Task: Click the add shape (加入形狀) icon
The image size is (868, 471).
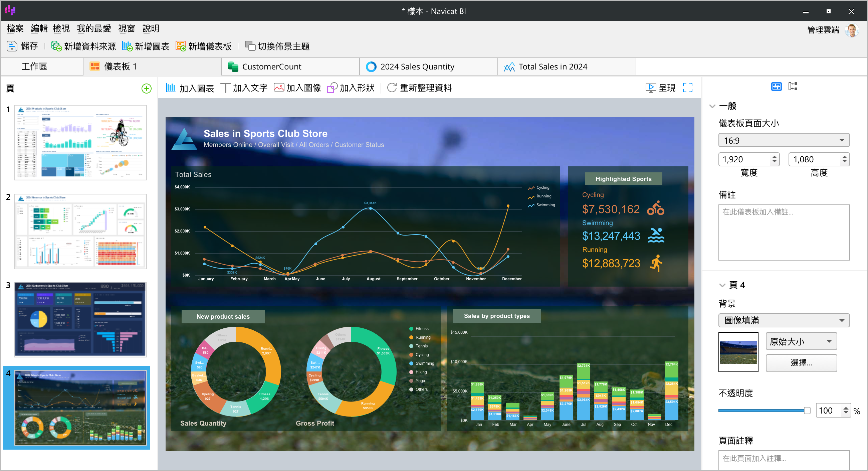Action: click(x=332, y=88)
